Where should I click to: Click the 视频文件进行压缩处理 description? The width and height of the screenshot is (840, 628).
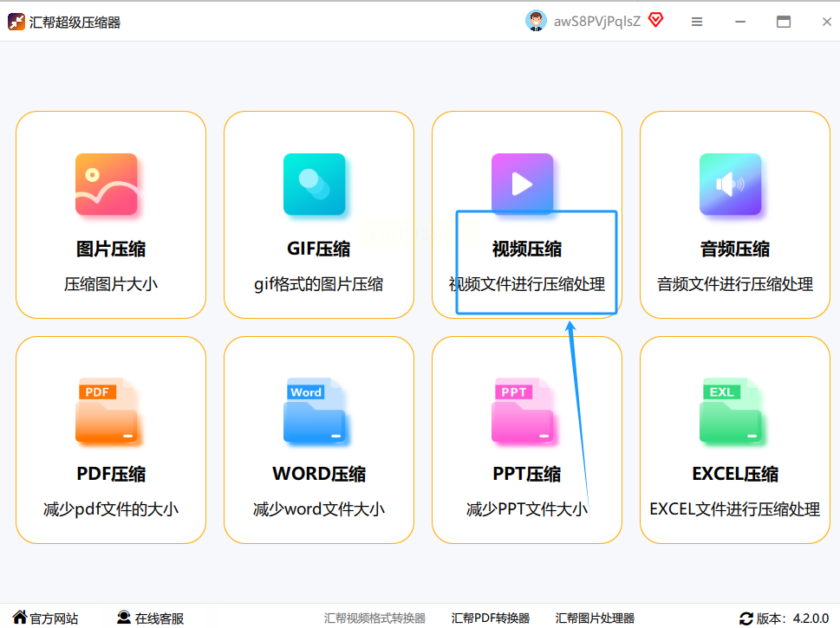click(527, 284)
